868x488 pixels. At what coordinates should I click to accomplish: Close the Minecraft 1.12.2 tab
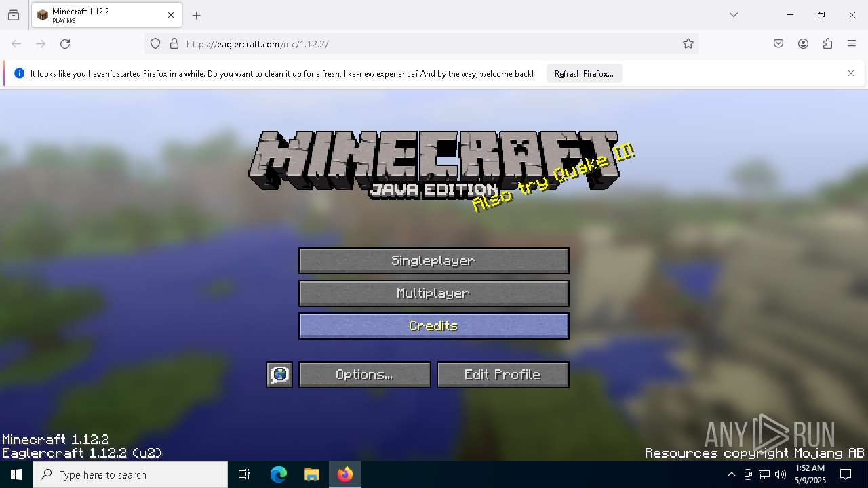(x=171, y=15)
